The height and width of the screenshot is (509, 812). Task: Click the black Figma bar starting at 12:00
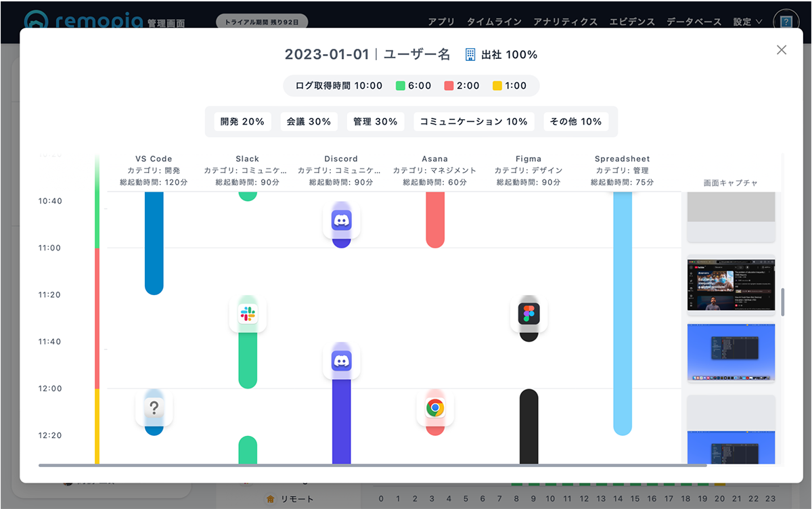(x=529, y=426)
